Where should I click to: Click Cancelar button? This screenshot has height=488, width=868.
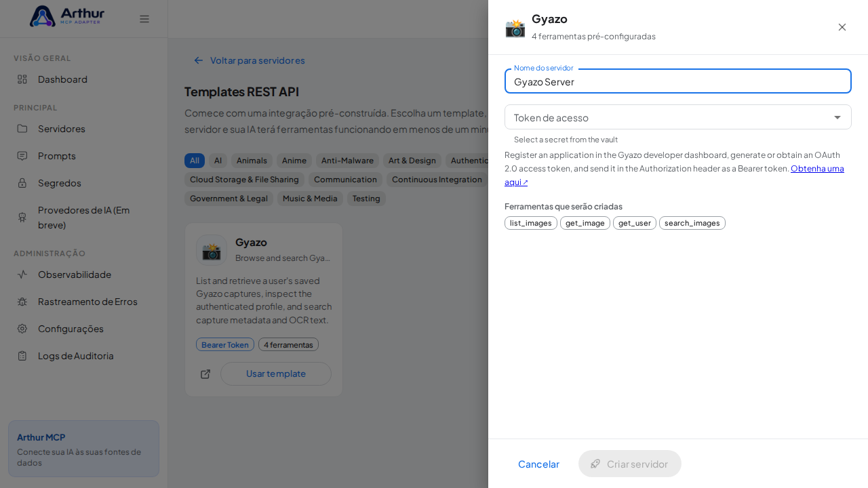tap(538, 464)
